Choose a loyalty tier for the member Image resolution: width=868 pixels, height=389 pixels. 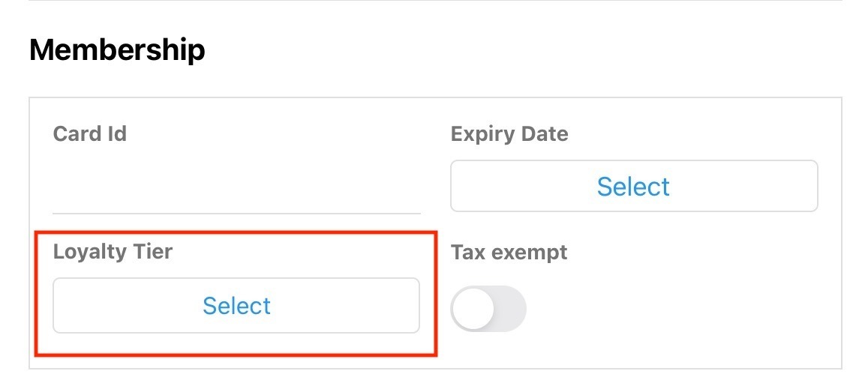click(236, 306)
